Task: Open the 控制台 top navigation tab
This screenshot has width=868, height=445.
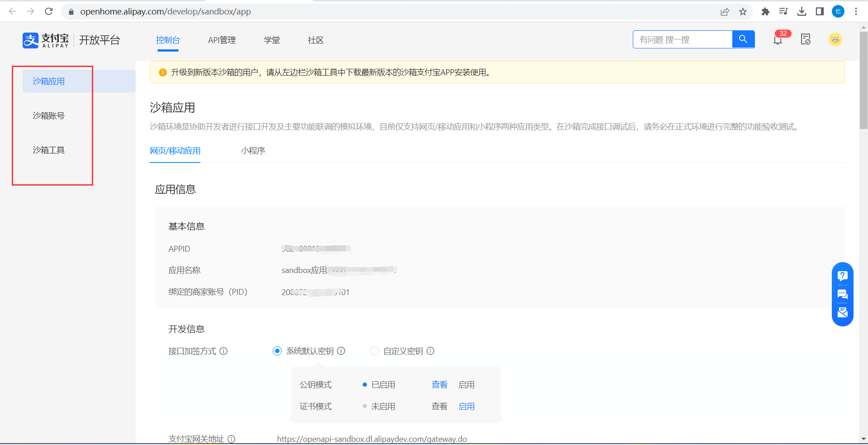Action: pyautogui.click(x=168, y=40)
